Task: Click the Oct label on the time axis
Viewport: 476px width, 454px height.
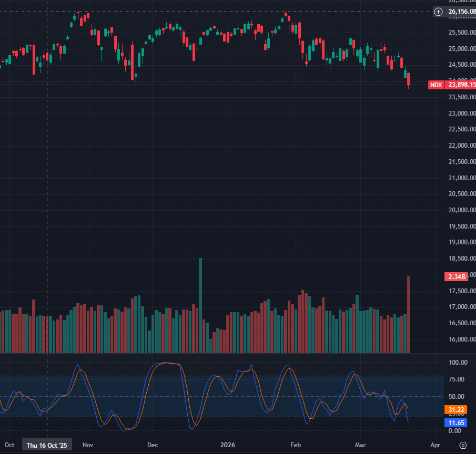Action: click(9, 445)
